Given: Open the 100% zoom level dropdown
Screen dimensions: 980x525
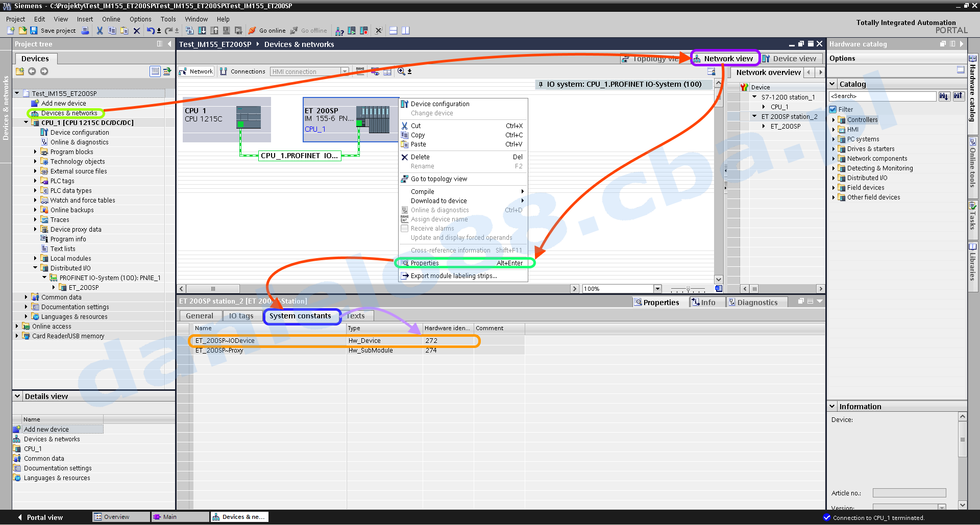Looking at the screenshot, I should (657, 289).
